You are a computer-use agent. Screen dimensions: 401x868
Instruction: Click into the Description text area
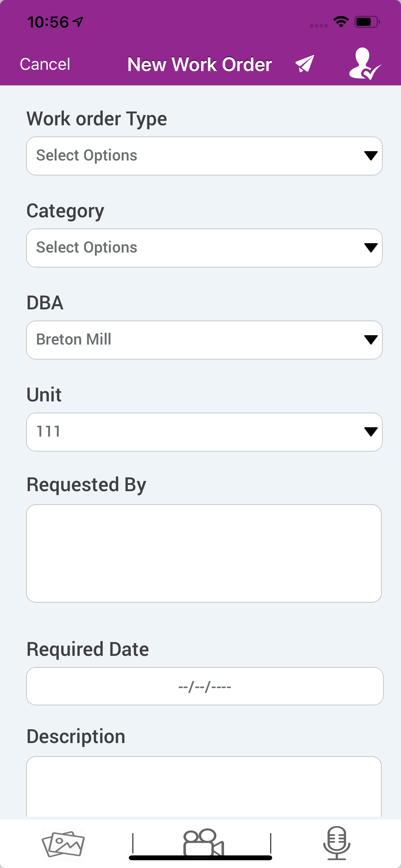coord(204,786)
